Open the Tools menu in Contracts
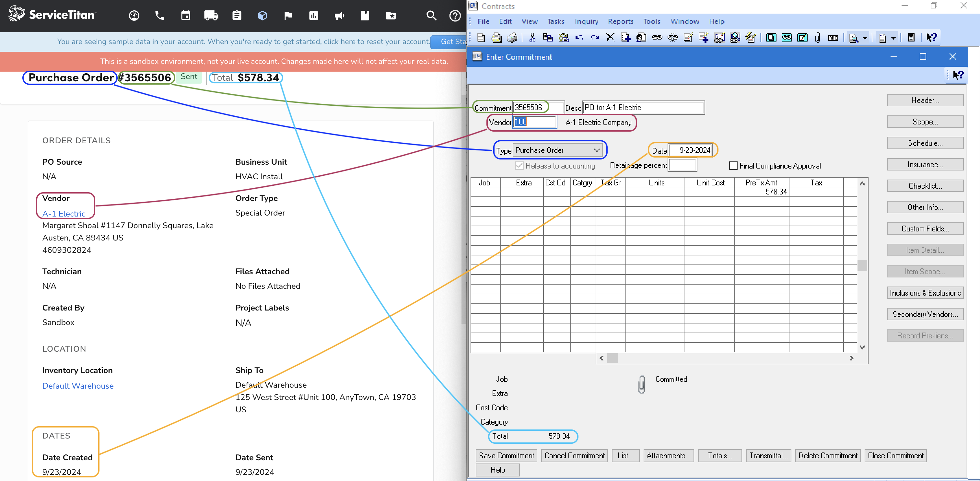Viewport: 980px width, 481px height. [x=652, y=22]
